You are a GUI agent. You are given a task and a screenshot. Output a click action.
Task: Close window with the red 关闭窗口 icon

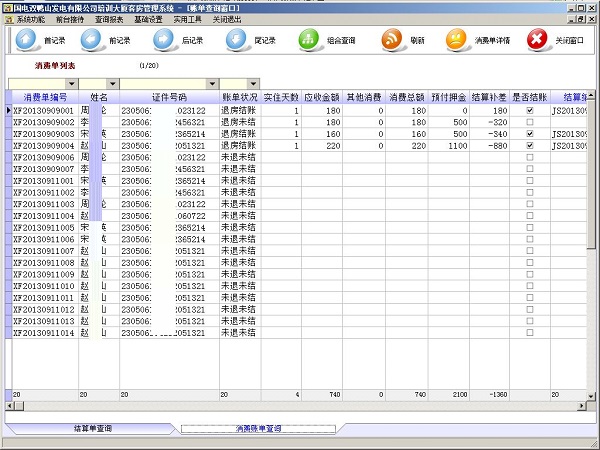(x=537, y=39)
